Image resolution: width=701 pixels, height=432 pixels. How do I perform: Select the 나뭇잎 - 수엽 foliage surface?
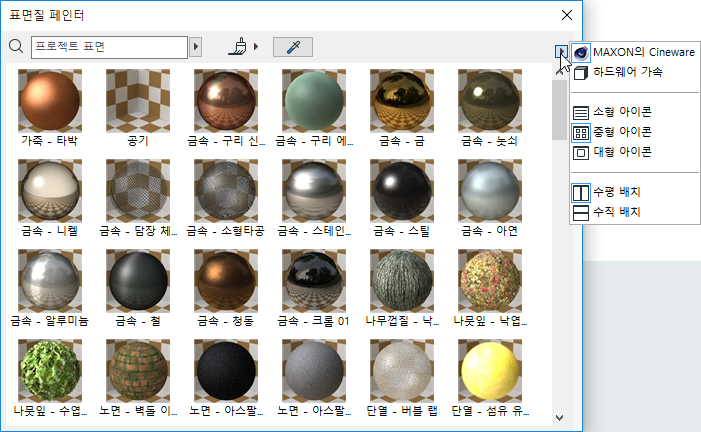[x=49, y=371]
